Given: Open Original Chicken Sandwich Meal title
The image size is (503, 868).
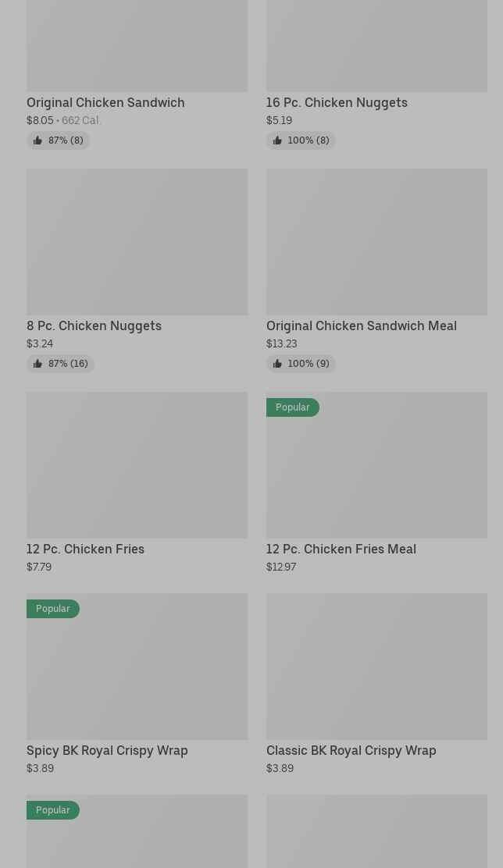Looking at the screenshot, I should click(361, 325).
